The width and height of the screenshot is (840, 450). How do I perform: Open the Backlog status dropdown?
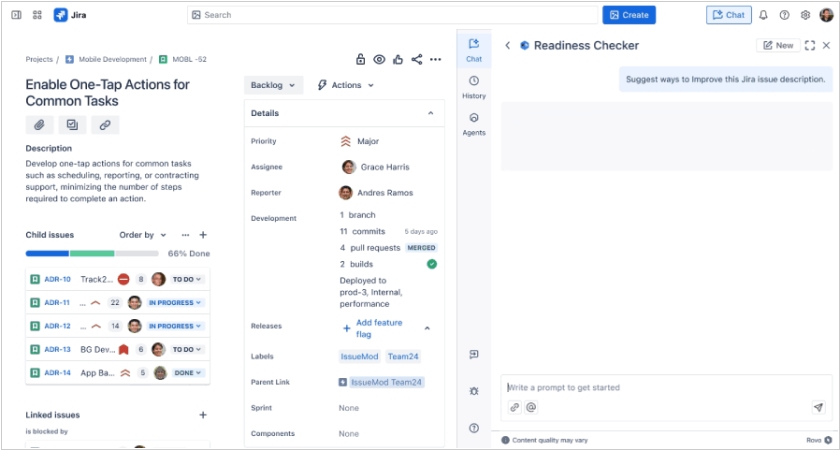pyautogui.click(x=273, y=85)
